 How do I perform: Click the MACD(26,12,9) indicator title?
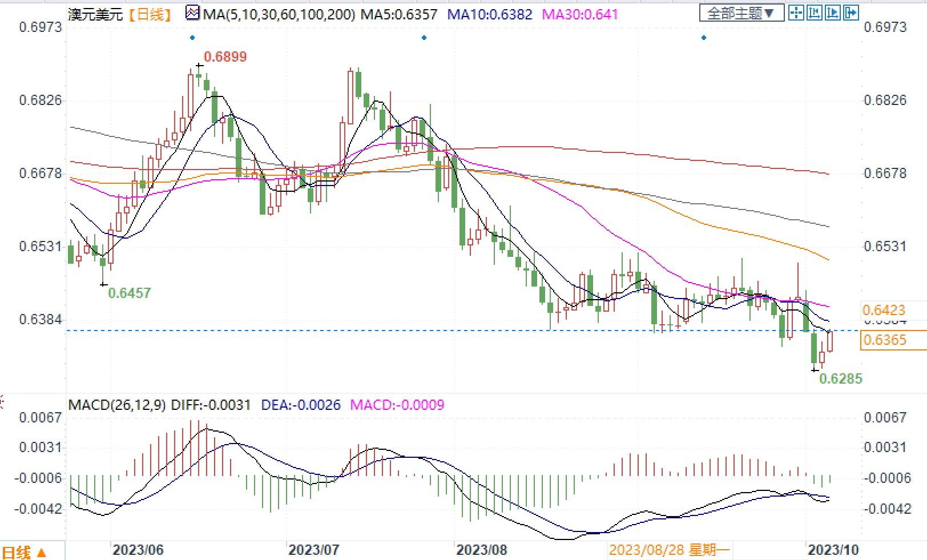[x=117, y=405]
